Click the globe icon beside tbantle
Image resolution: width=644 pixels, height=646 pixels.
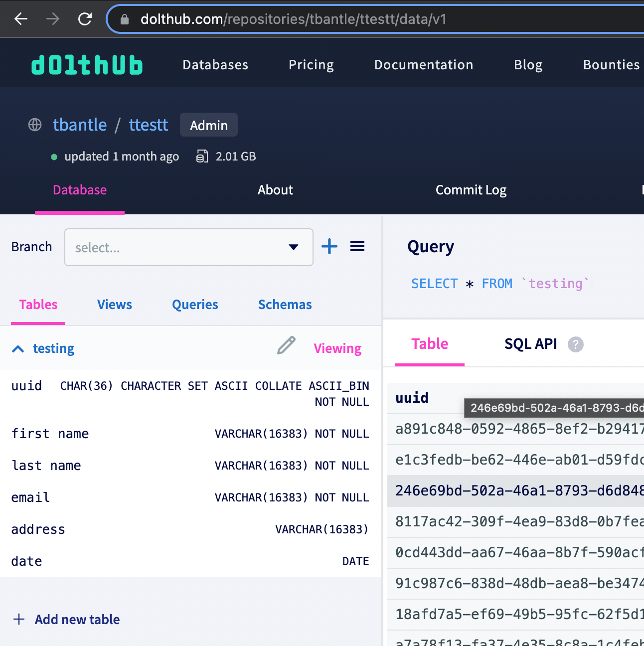point(35,125)
